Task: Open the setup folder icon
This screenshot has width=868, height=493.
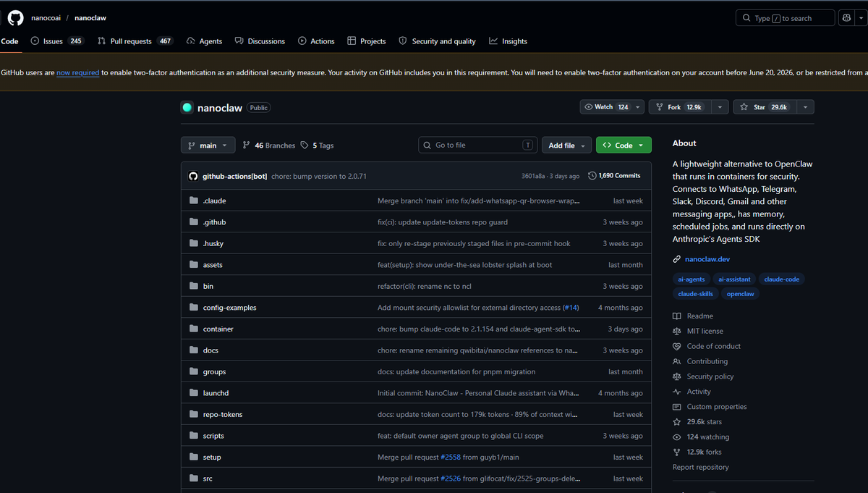Action: click(x=194, y=457)
